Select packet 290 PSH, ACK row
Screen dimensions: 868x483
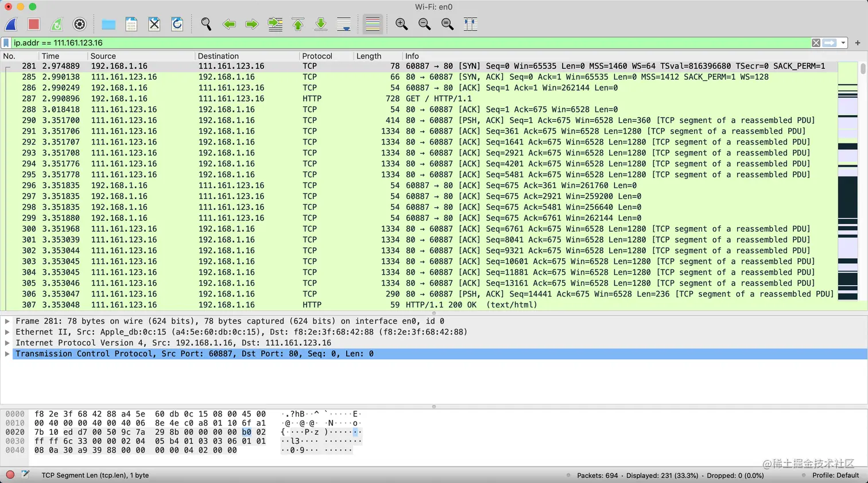click(x=419, y=120)
